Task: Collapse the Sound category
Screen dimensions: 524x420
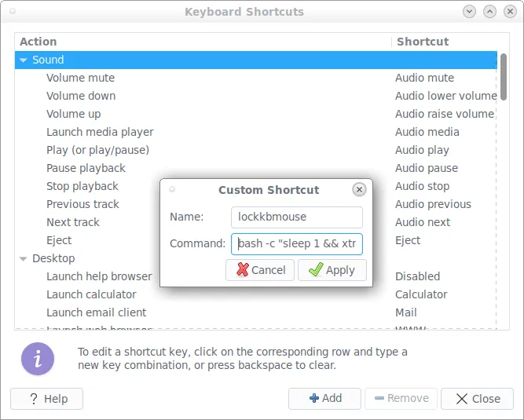Action: coord(23,60)
